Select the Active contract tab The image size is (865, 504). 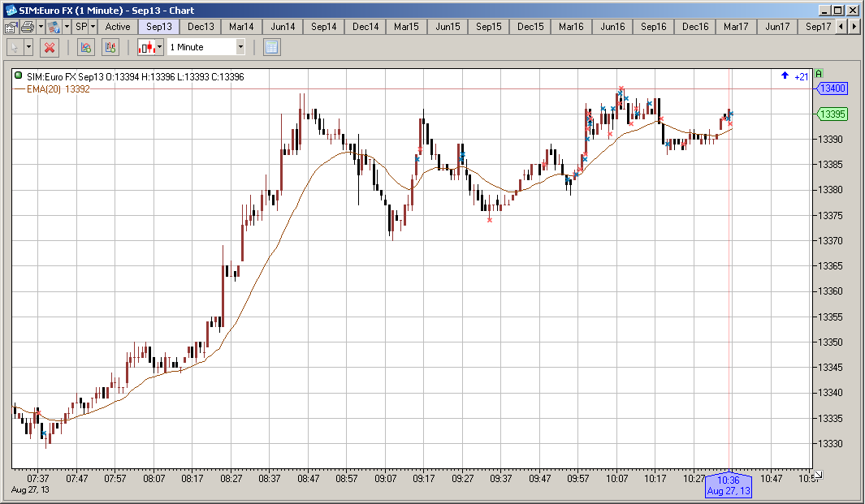tap(118, 27)
